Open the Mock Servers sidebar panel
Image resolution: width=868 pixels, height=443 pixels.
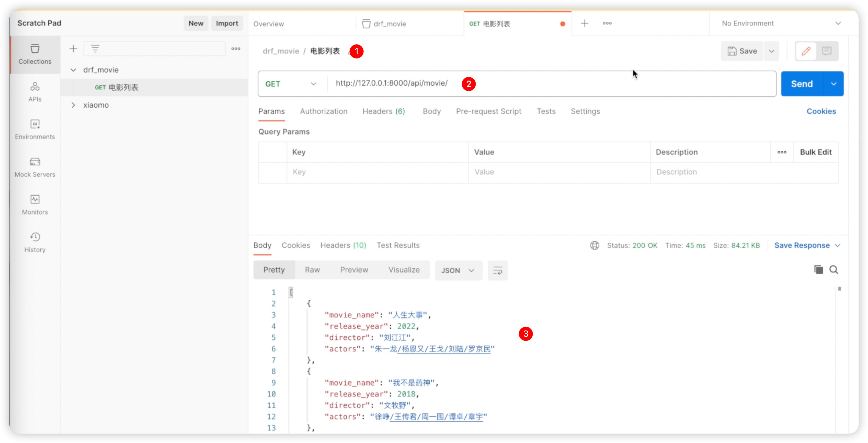point(35,167)
